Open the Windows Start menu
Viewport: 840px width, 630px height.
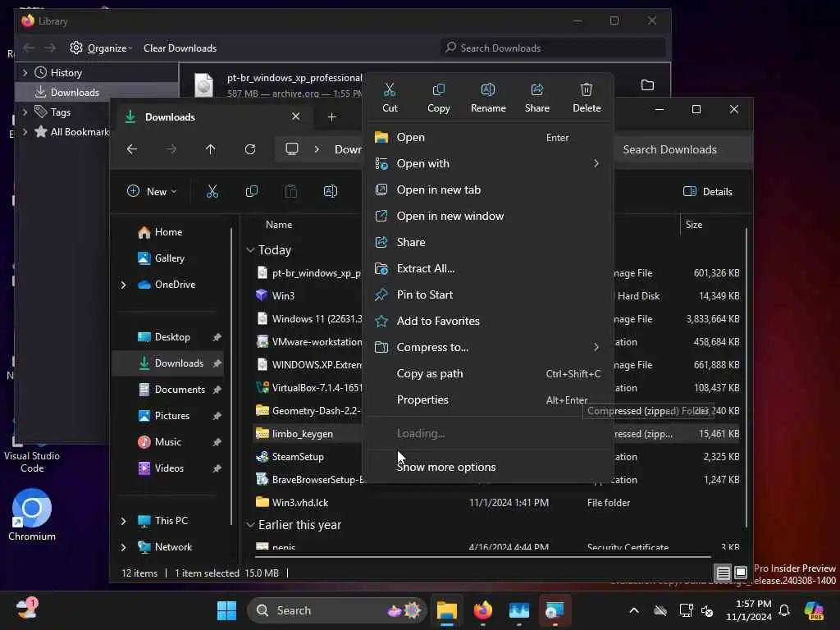coord(226,610)
